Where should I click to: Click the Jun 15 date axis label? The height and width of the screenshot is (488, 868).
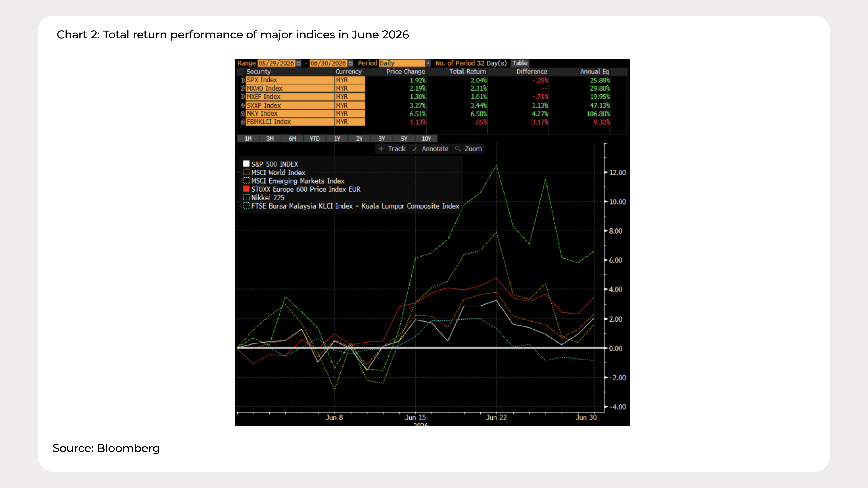(x=415, y=418)
